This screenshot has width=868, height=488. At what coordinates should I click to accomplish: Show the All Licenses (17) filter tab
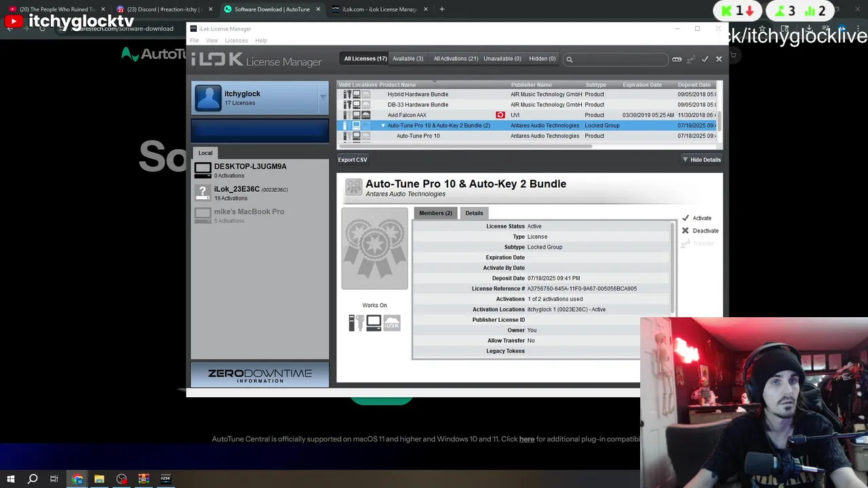[x=365, y=59]
